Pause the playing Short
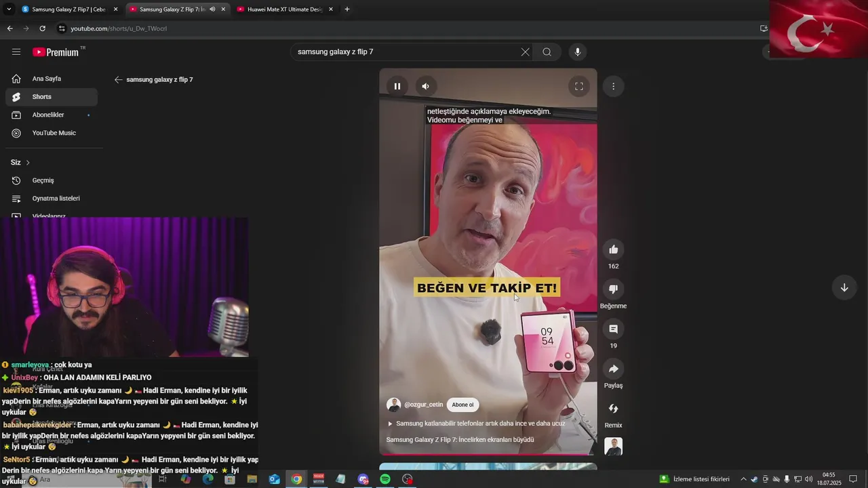 [397, 86]
